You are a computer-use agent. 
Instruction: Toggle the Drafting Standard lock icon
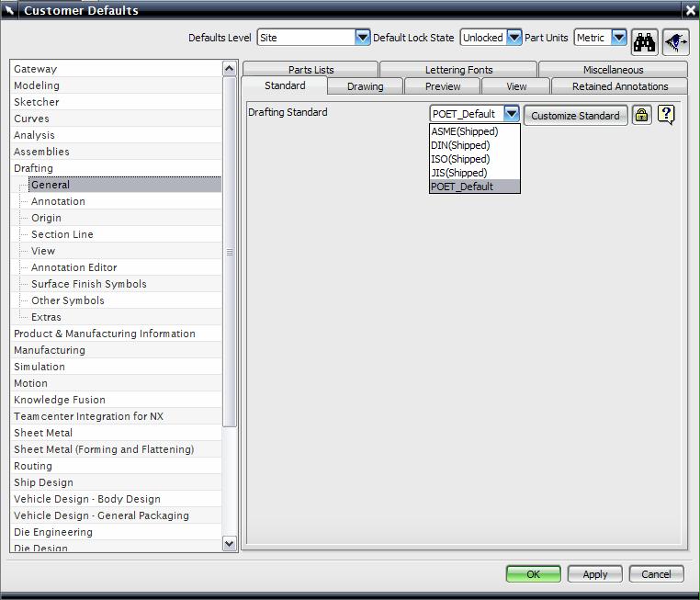point(641,115)
